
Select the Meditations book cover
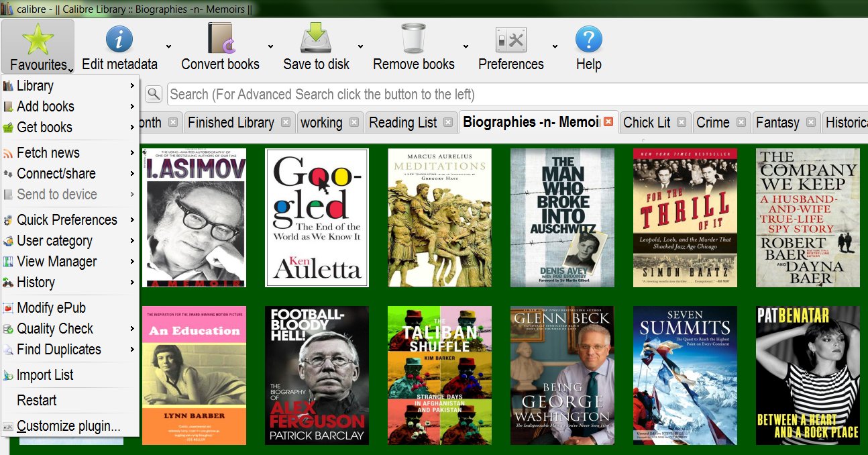439,217
